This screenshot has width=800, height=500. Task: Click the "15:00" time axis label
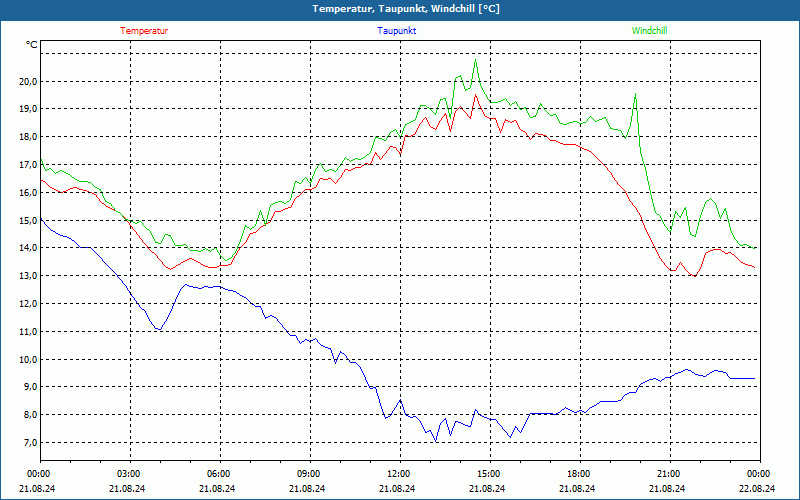(490, 474)
